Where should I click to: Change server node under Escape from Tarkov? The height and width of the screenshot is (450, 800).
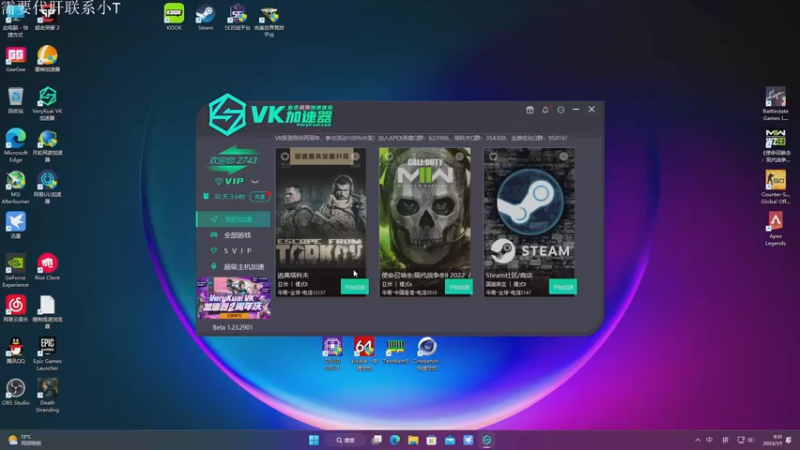(301, 292)
